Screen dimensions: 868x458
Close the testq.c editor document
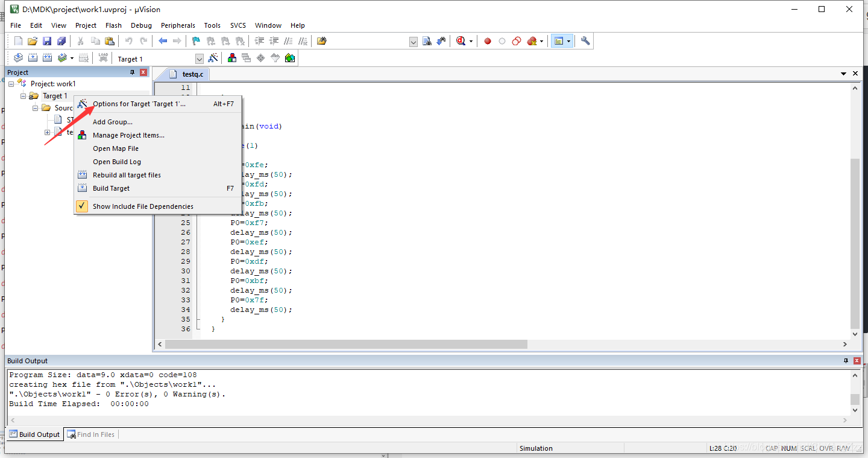click(x=855, y=74)
